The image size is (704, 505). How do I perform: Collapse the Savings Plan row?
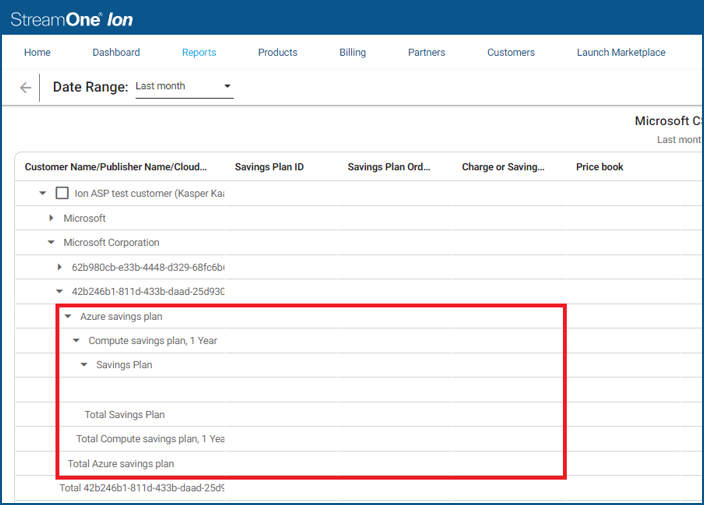(84, 364)
